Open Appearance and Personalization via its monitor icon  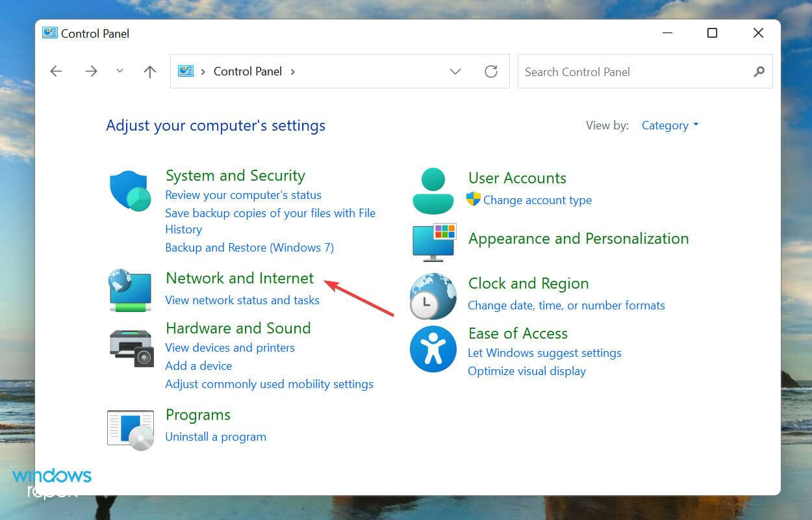[433, 242]
